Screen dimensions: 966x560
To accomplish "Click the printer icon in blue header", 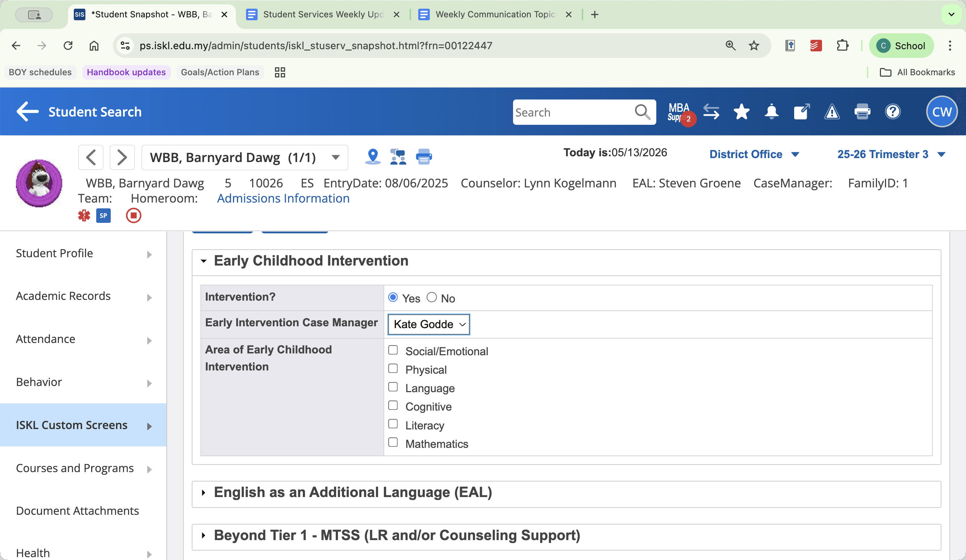I will (862, 112).
